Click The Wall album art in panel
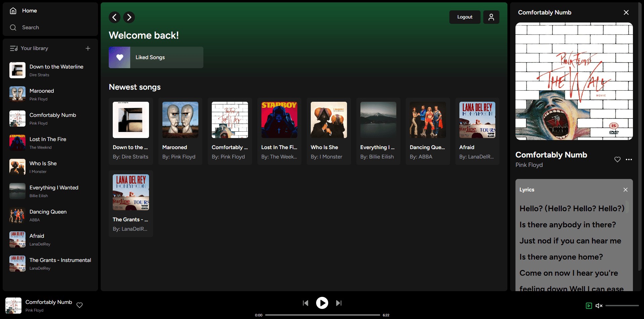Image resolution: width=644 pixels, height=319 pixels. [x=574, y=81]
